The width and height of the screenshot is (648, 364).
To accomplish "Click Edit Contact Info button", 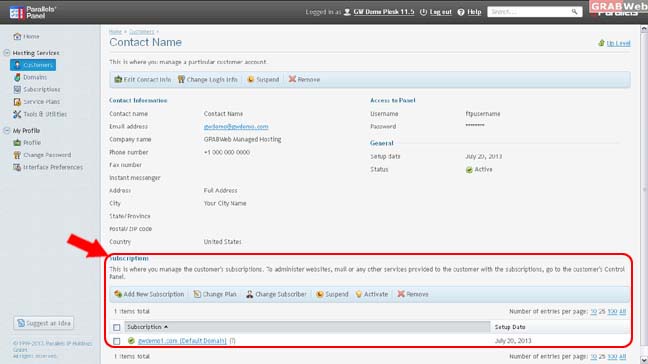I will tap(143, 79).
